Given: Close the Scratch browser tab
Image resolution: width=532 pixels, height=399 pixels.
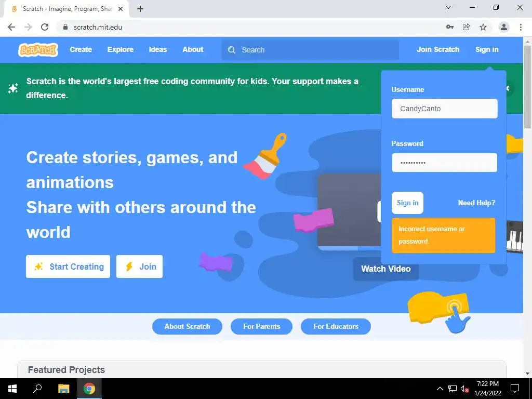Looking at the screenshot, I should point(121,9).
